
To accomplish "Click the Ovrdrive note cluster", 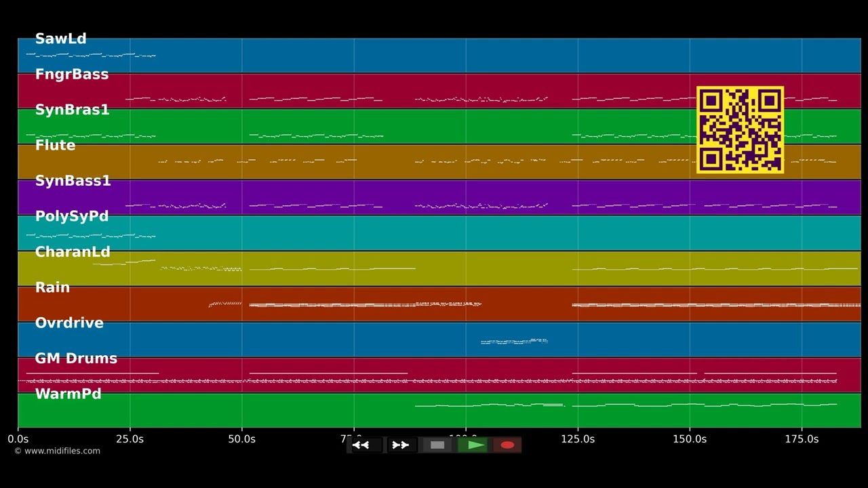I will click(514, 341).
